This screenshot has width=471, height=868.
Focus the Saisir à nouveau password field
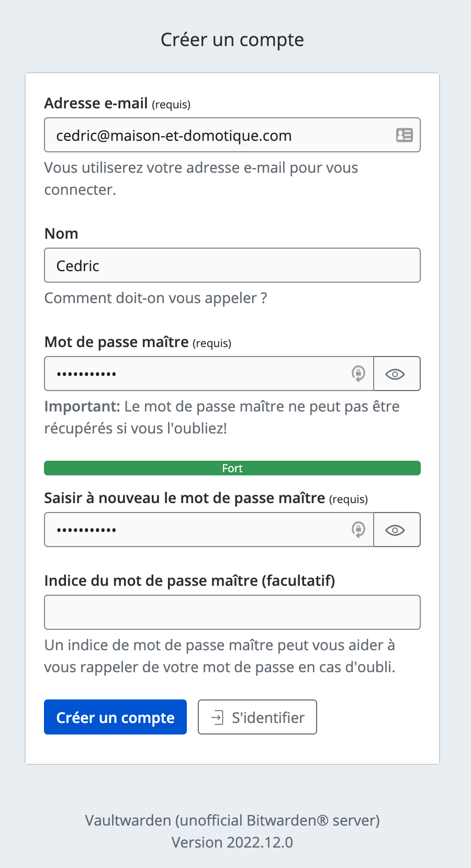tap(209, 530)
